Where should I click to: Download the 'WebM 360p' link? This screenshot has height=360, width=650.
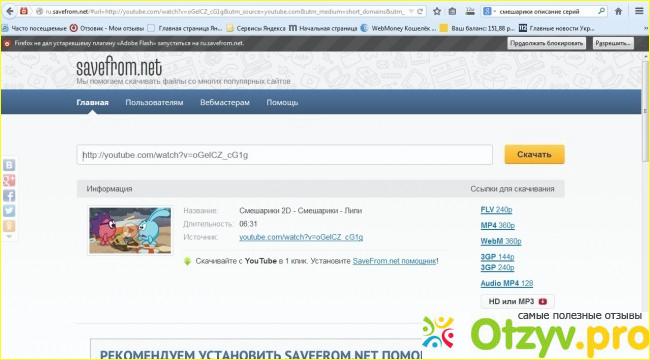(x=501, y=241)
